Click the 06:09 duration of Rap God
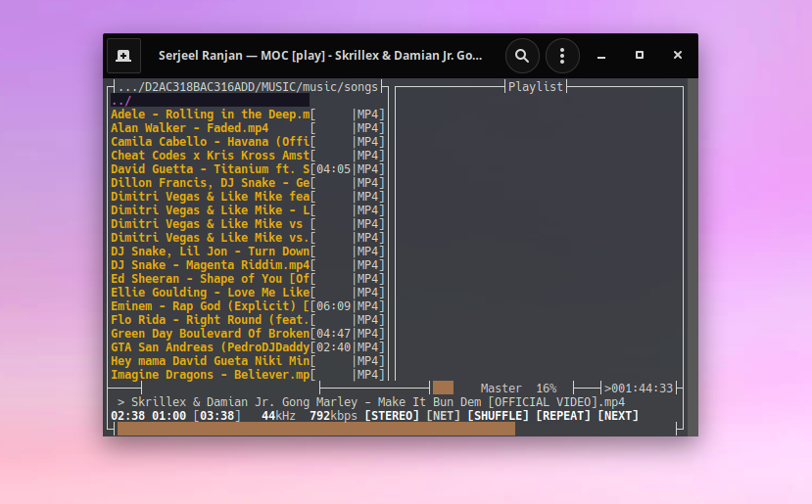Screen dimensions: 812x504 click(333, 306)
